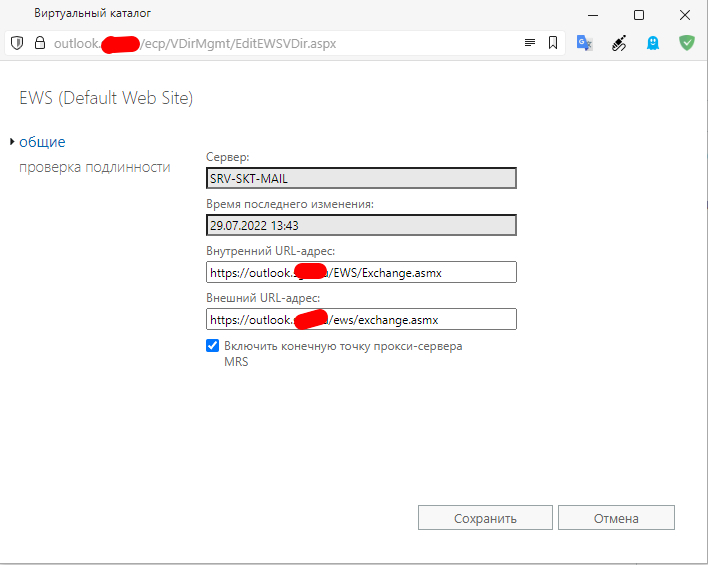Screen dimensions: 708x565
Task: Click the green shield checkmark extension
Action: coord(687,43)
